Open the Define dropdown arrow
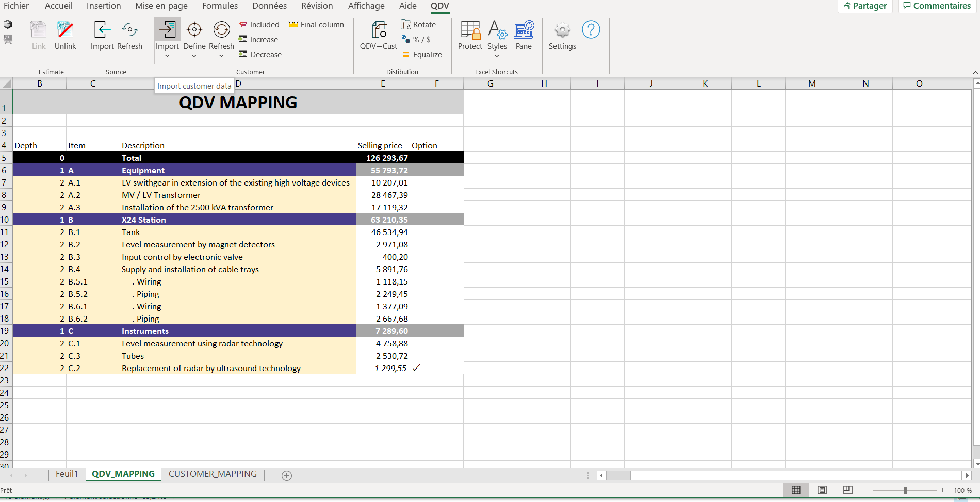The height and width of the screenshot is (502, 980). [194, 56]
